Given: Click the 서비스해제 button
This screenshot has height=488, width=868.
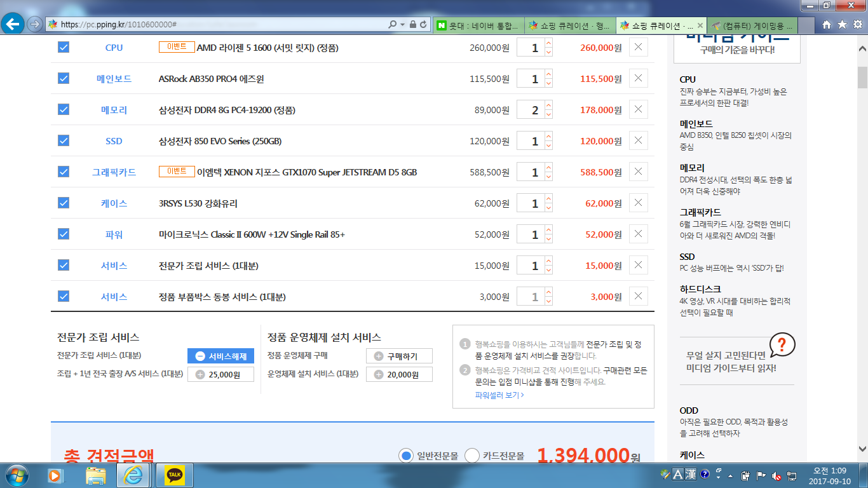Looking at the screenshot, I should (220, 356).
